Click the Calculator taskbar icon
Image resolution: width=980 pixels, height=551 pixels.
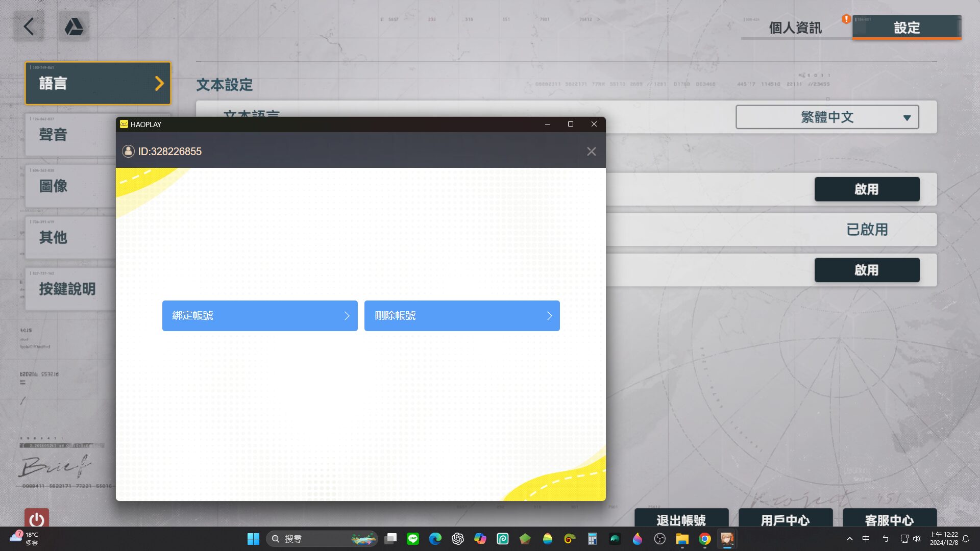point(592,539)
